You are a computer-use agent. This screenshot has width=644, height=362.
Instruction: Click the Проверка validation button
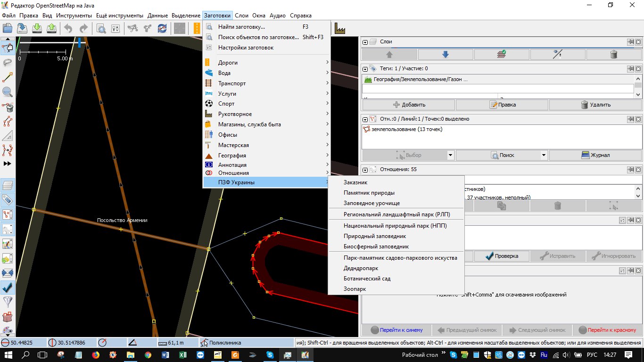[x=502, y=256]
